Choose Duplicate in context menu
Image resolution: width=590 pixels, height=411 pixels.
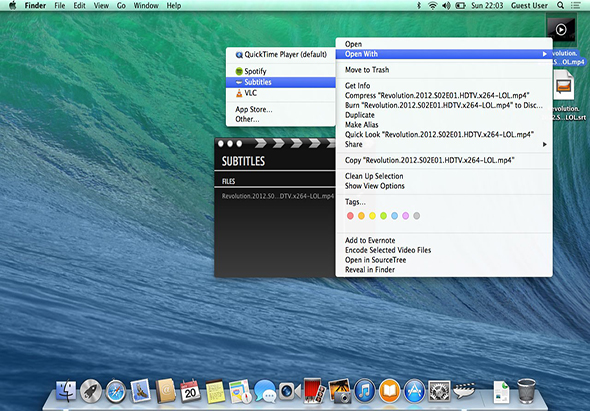[x=360, y=115]
